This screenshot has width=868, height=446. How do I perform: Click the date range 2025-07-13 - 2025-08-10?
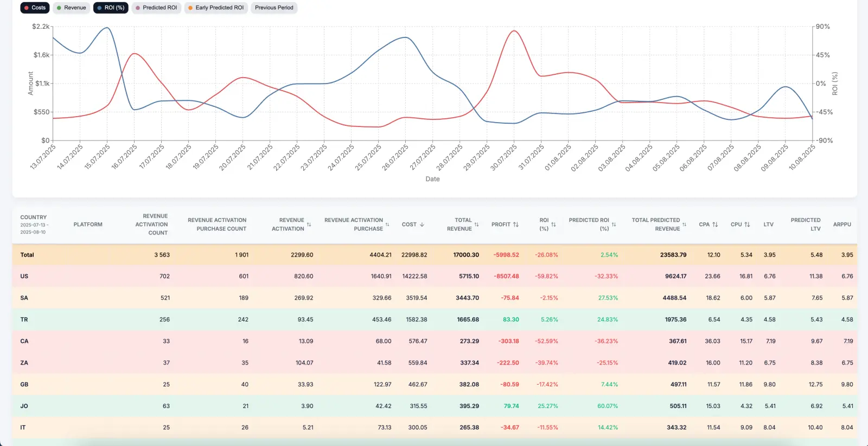coord(34,228)
